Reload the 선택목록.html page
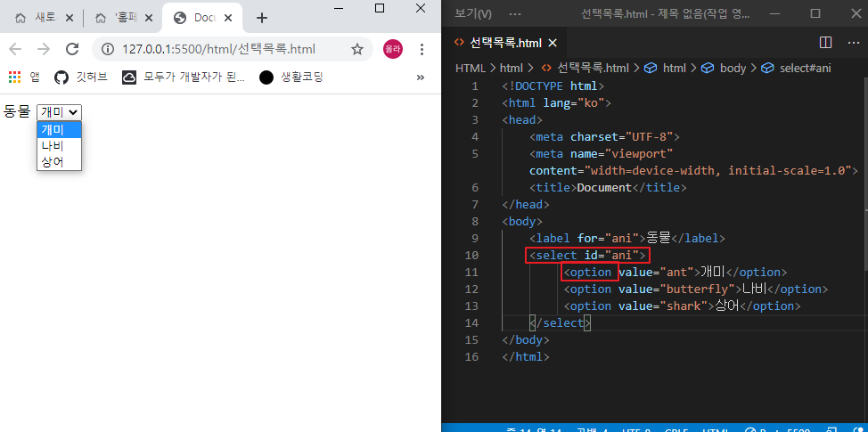 coord(72,49)
